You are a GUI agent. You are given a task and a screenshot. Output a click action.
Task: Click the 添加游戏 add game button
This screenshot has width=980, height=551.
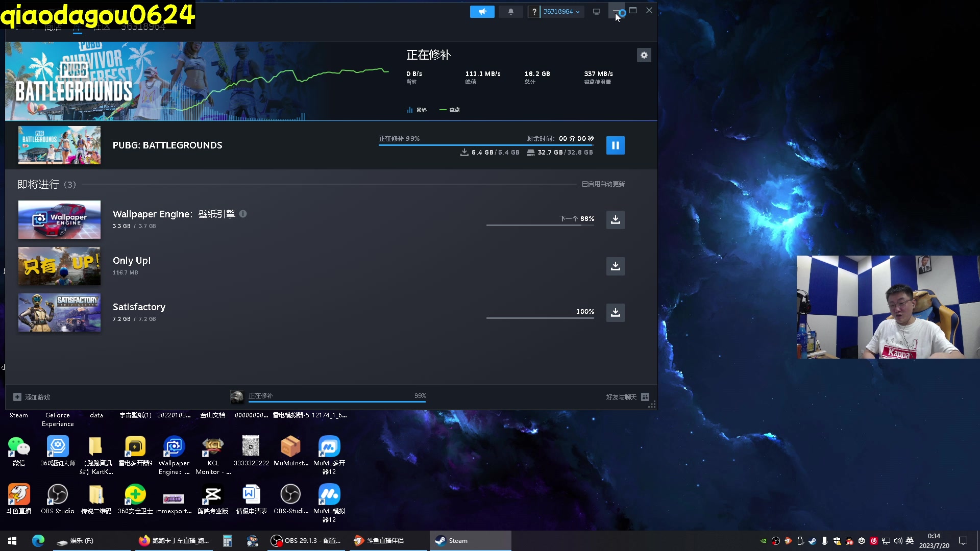click(x=32, y=397)
